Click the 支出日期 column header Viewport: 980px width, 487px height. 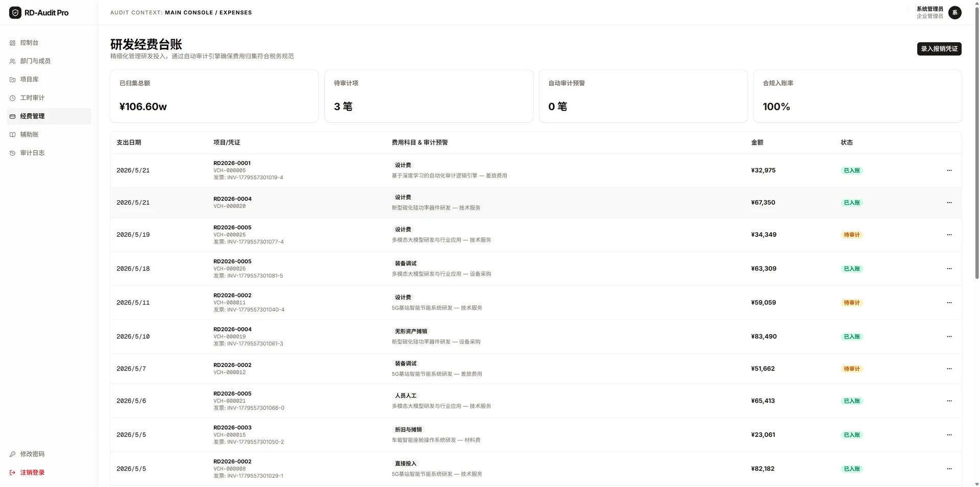point(129,142)
